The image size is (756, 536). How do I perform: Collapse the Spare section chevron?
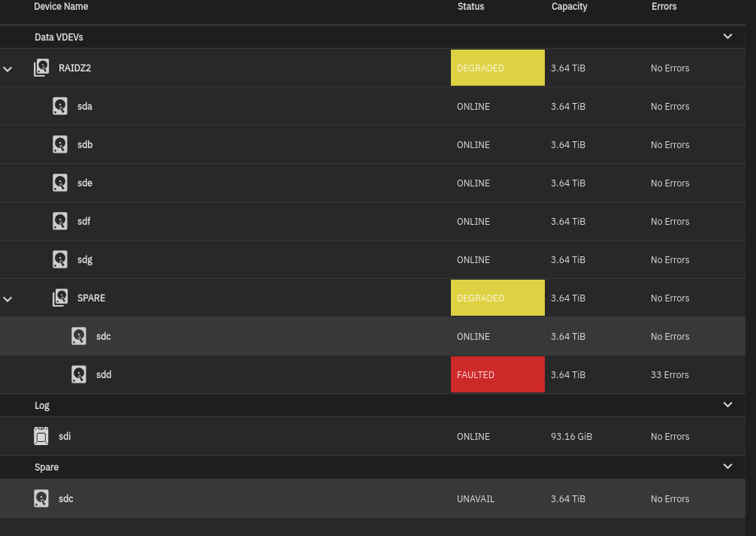(727, 466)
